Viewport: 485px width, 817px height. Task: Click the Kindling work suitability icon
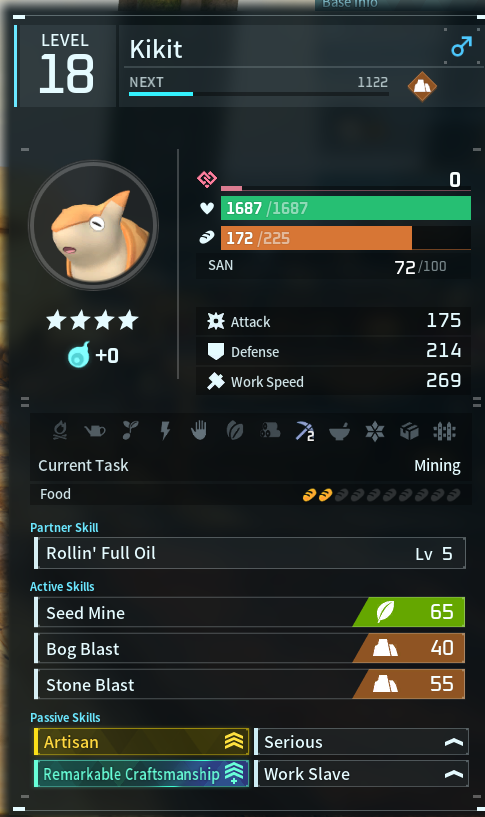(x=60, y=431)
